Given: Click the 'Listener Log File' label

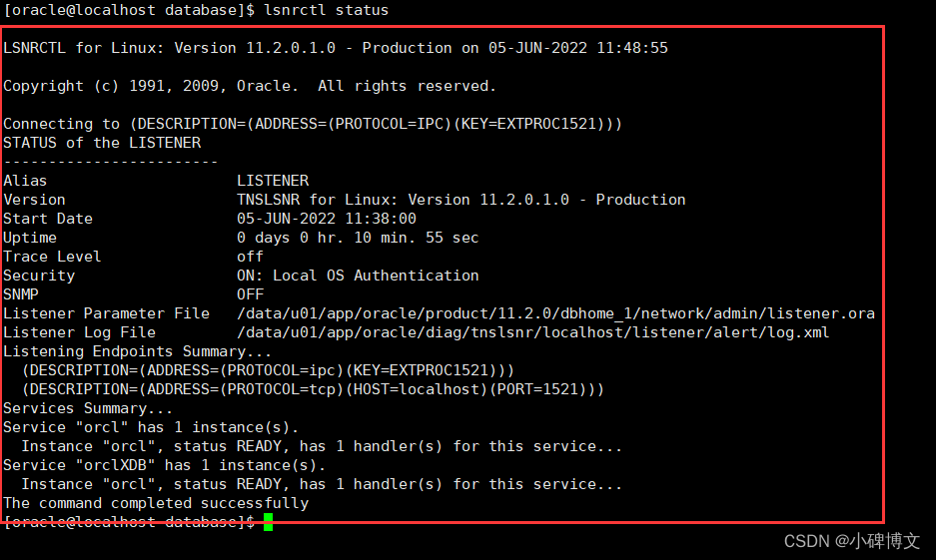Looking at the screenshot, I should click(79, 332).
